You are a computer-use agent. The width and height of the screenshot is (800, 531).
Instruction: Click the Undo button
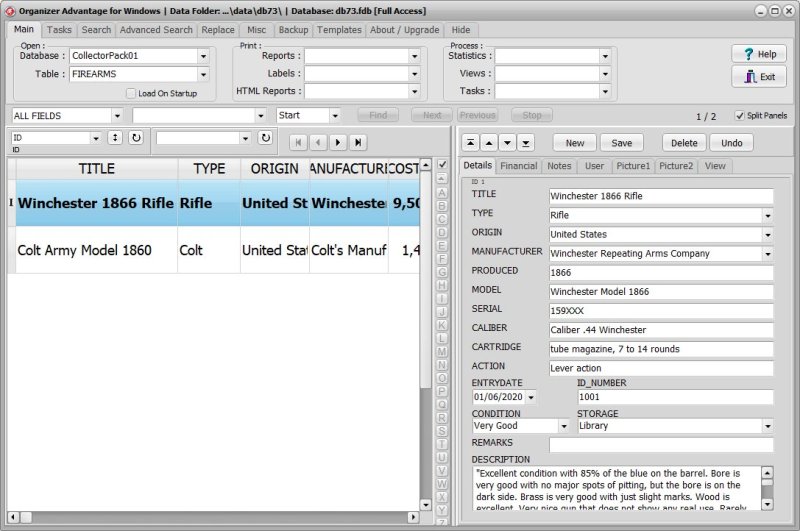point(732,143)
